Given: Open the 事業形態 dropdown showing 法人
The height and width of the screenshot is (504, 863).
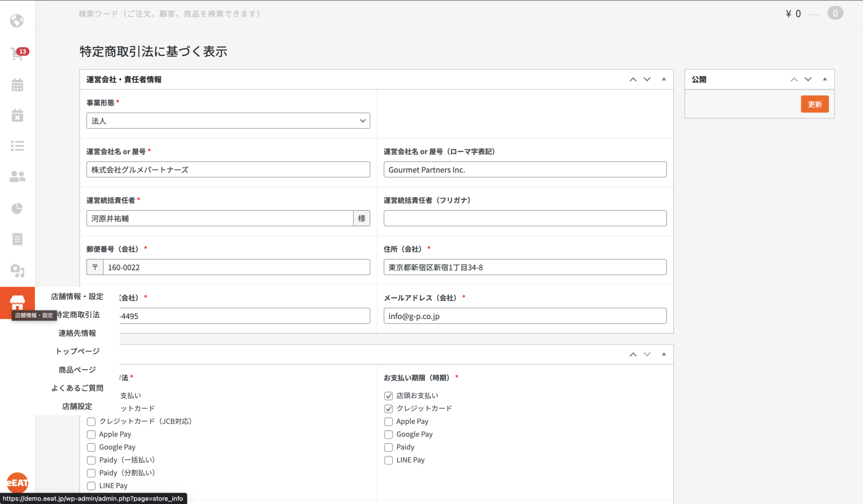Looking at the screenshot, I should point(228,121).
